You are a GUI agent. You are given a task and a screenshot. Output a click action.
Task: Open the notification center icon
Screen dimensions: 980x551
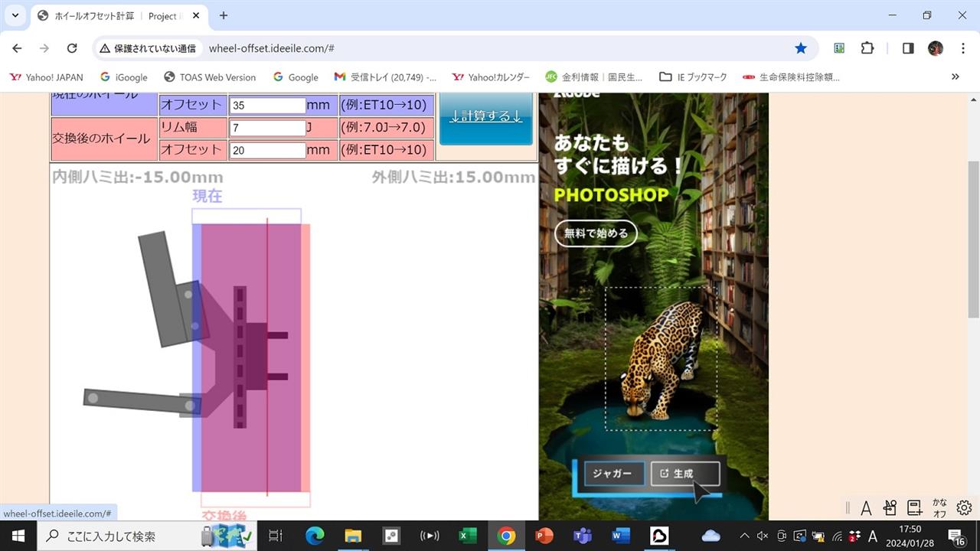point(957,536)
